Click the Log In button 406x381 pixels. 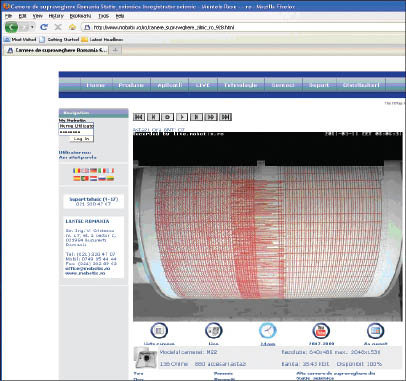pos(81,139)
